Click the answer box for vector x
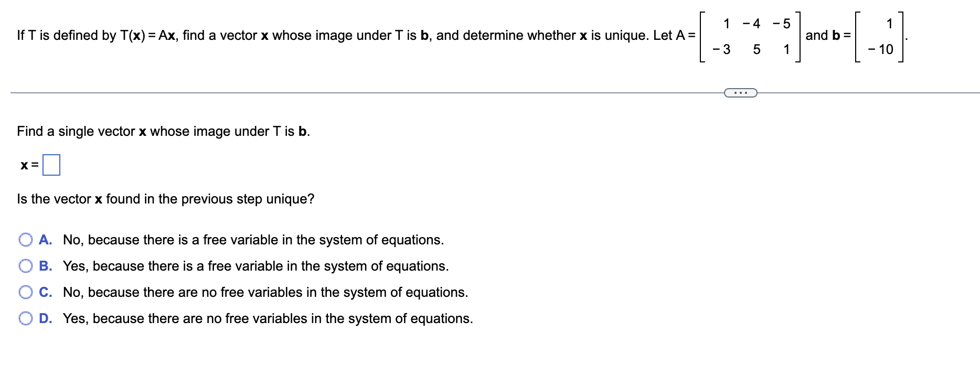This screenshot has height=386, width=980. coord(52,164)
